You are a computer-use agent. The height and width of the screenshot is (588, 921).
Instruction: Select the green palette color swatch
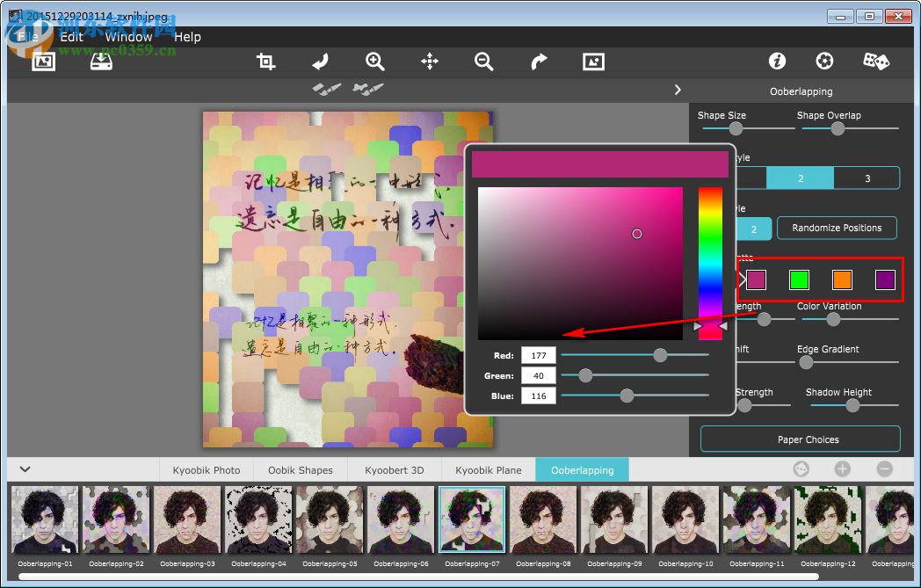[798, 279]
